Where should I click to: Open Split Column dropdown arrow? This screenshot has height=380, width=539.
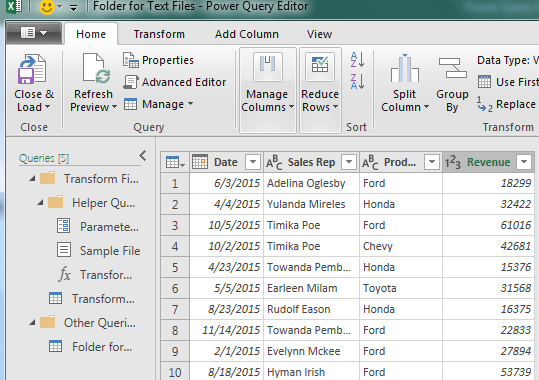click(x=427, y=107)
